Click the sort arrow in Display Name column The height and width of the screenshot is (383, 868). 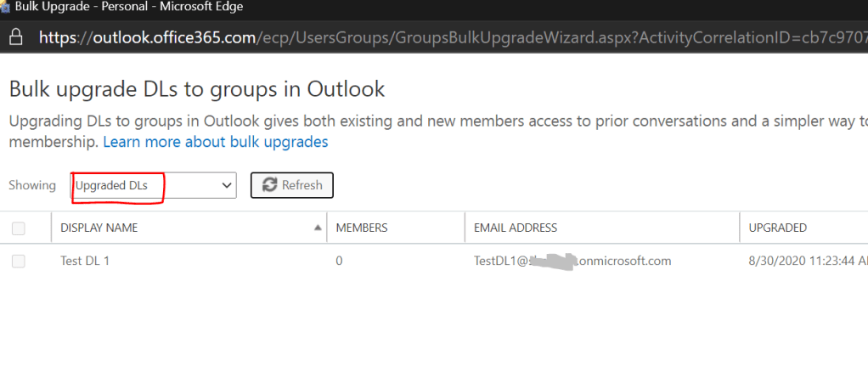tap(318, 228)
